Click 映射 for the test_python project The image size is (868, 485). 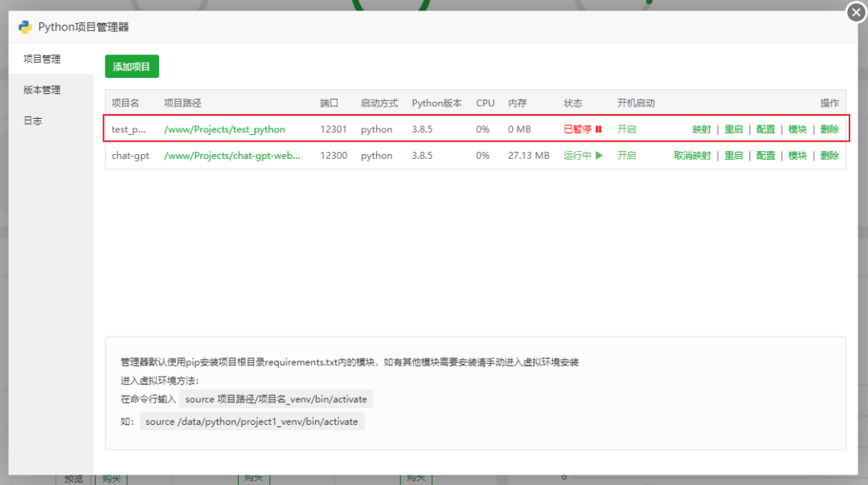702,129
